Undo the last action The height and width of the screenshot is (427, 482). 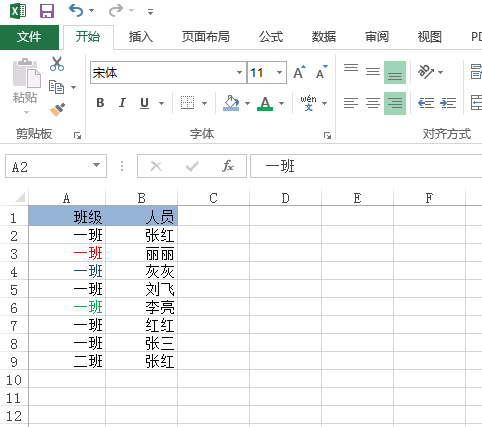point(76,11)
